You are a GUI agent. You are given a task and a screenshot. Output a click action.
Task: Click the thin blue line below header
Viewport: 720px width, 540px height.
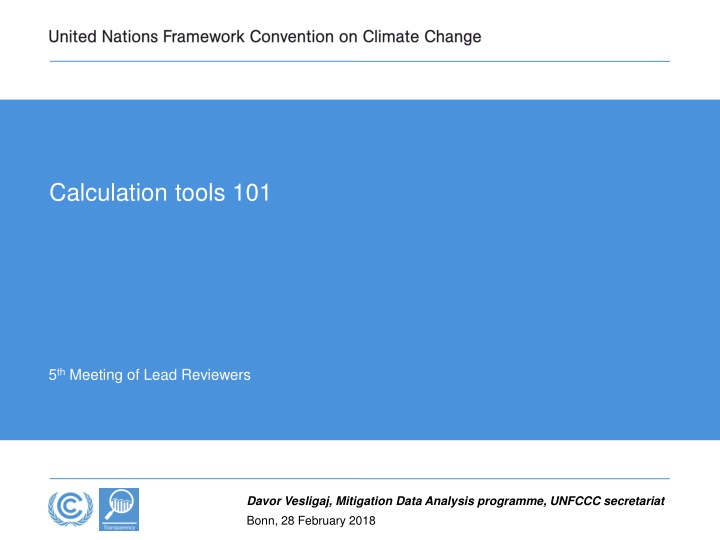coord(360,61)
